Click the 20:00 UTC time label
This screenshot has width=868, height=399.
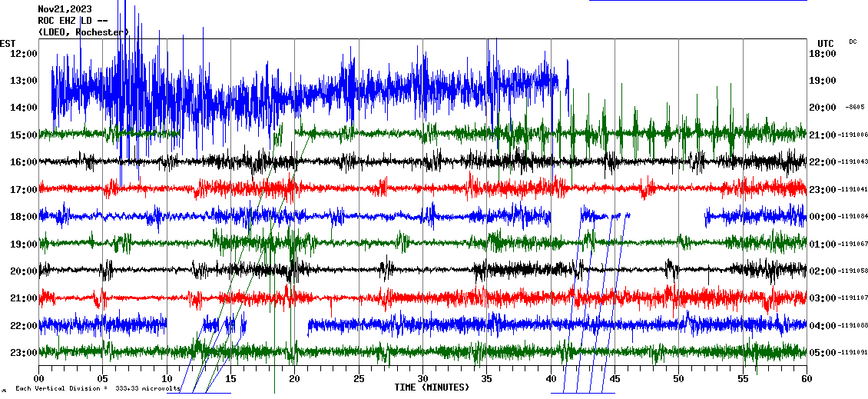pos(823,108)
